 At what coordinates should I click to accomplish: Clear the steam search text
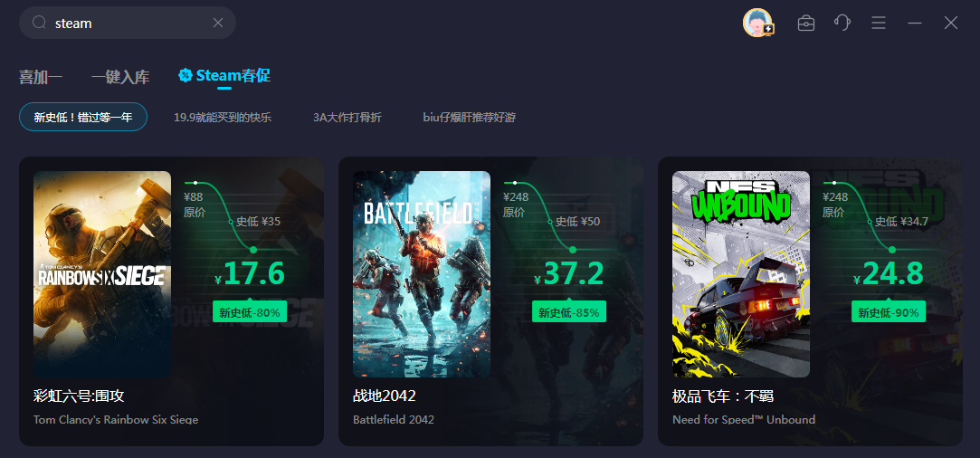point(218,23)
